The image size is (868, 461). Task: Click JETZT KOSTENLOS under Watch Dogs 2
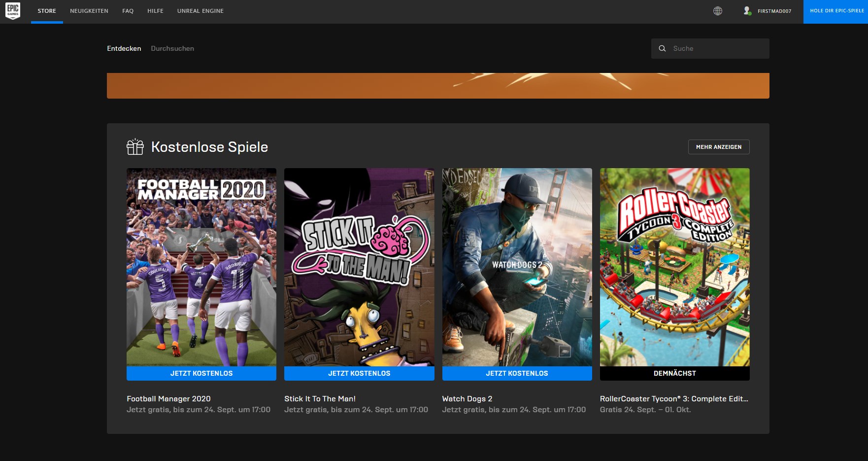(x=517, y=373)
